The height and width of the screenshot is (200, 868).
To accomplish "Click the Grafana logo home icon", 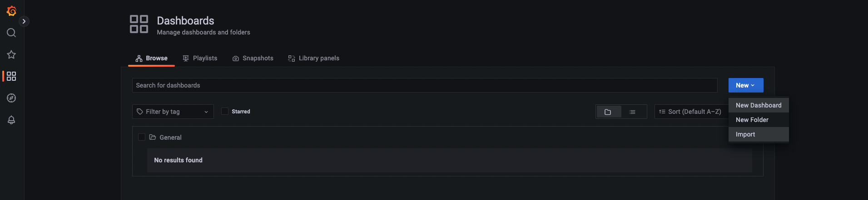I will 11,11.
